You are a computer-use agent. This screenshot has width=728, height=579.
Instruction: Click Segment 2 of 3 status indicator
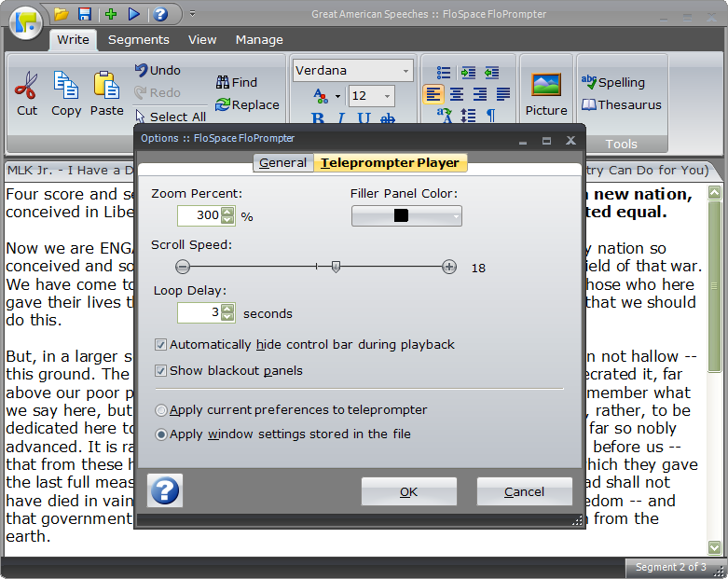[x=670, y=567]
